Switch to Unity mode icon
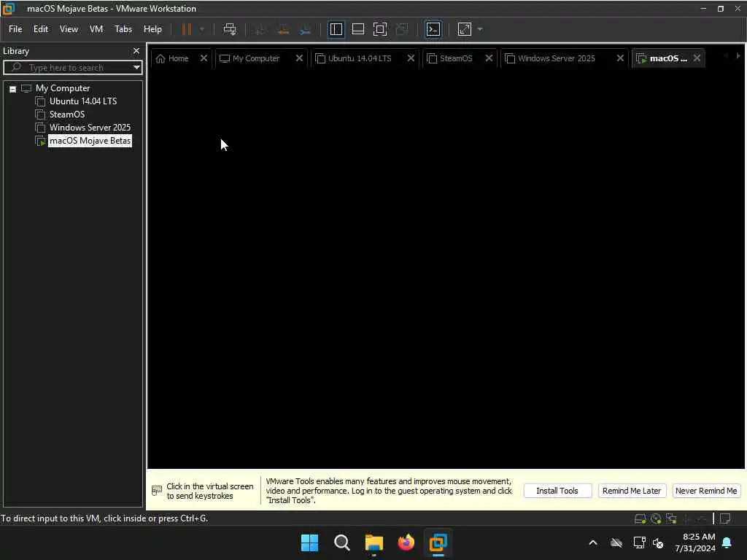The width and height of the screenshot is (747, 560). 402,29
